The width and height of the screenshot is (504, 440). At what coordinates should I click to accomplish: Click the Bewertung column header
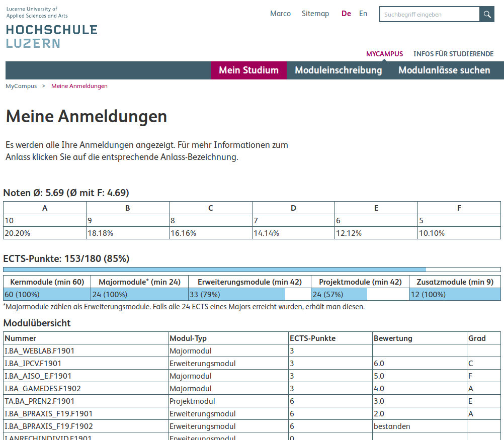click(x=420, y=338)
